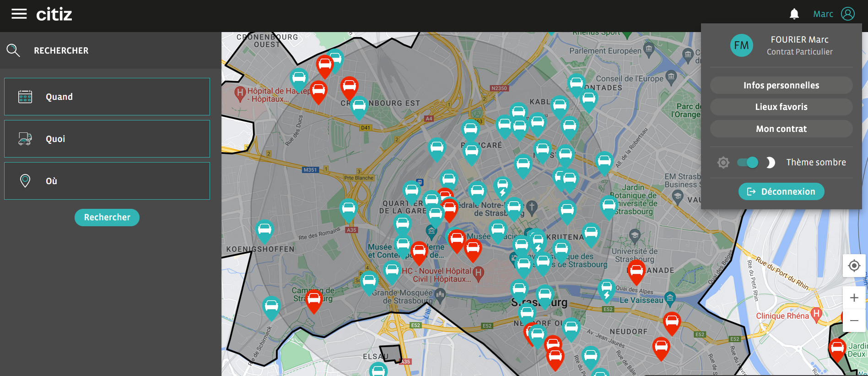Select the electric car marker near Quai des Alpes
868x376 pixels.
coord(606,290)
